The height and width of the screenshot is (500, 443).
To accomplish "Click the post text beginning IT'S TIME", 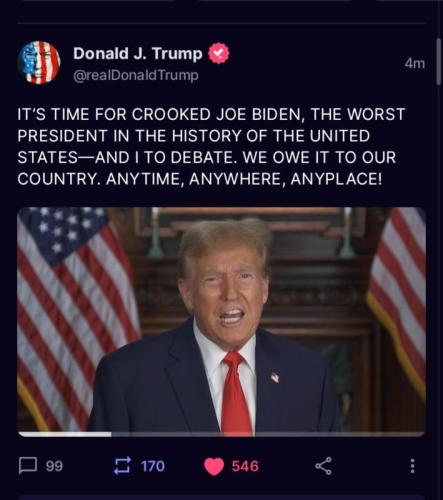I will pos(211,146).
